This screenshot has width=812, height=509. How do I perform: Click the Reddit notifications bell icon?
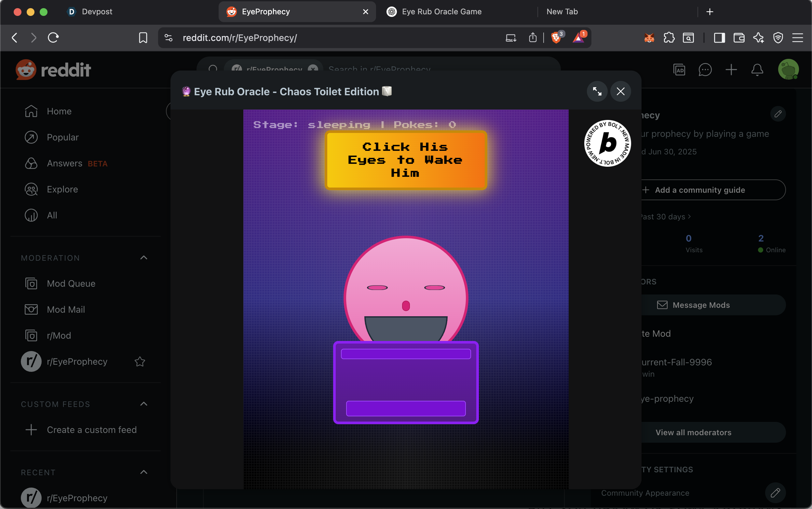pyautogui.click(x=757, y=70)
